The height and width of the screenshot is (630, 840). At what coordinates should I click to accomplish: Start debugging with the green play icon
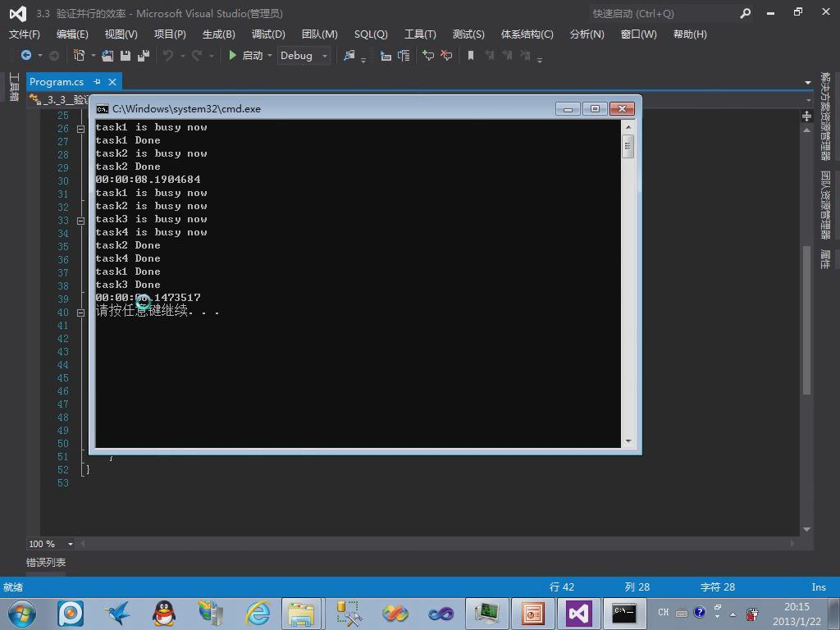(232, 55)
